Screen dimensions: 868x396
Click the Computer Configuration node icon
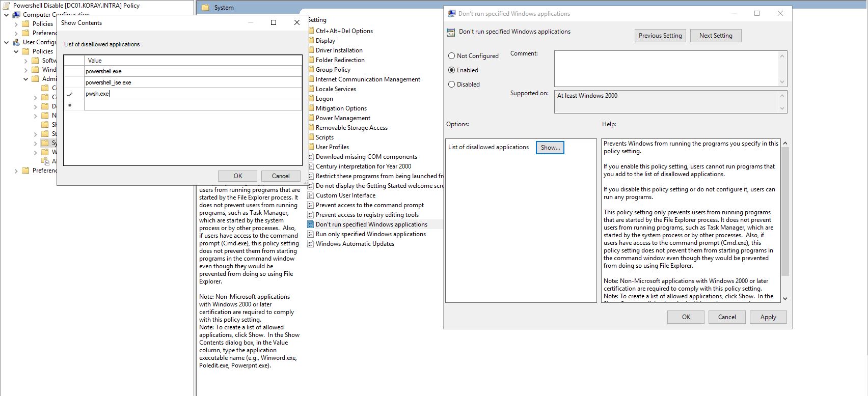[x=16, y=15]
